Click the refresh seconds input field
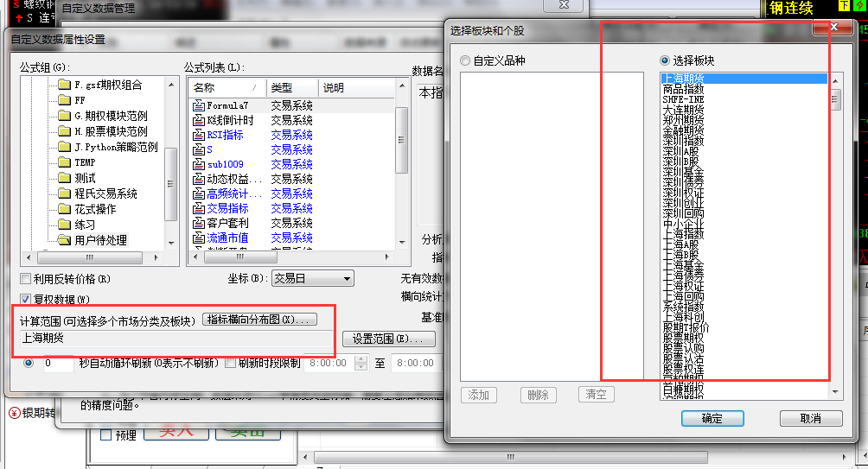 point(58,364)
